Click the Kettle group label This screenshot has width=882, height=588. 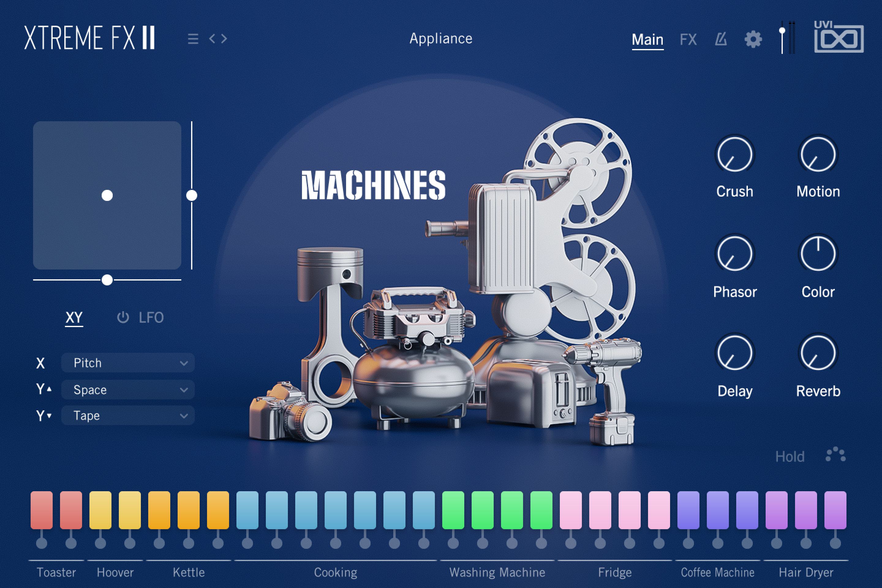pyautogui.click(x=189, y=572)
